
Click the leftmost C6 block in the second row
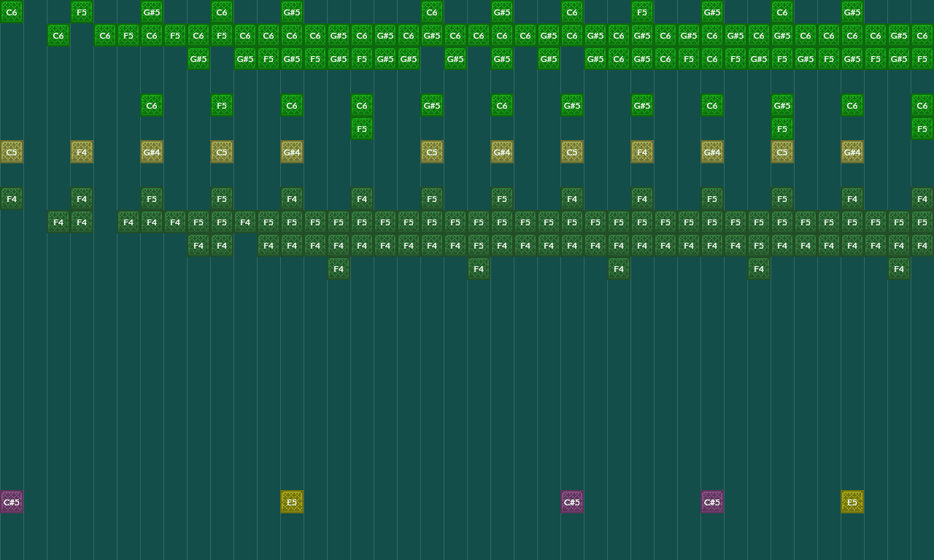58,35
